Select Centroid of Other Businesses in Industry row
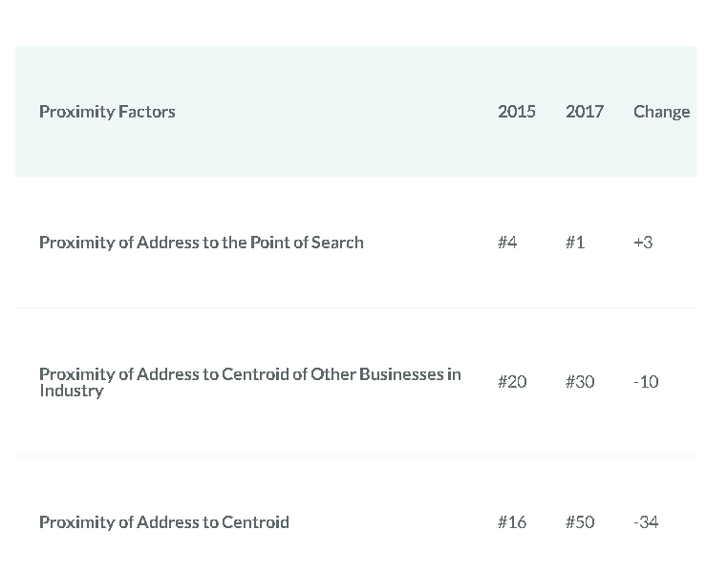 [249, 374]
